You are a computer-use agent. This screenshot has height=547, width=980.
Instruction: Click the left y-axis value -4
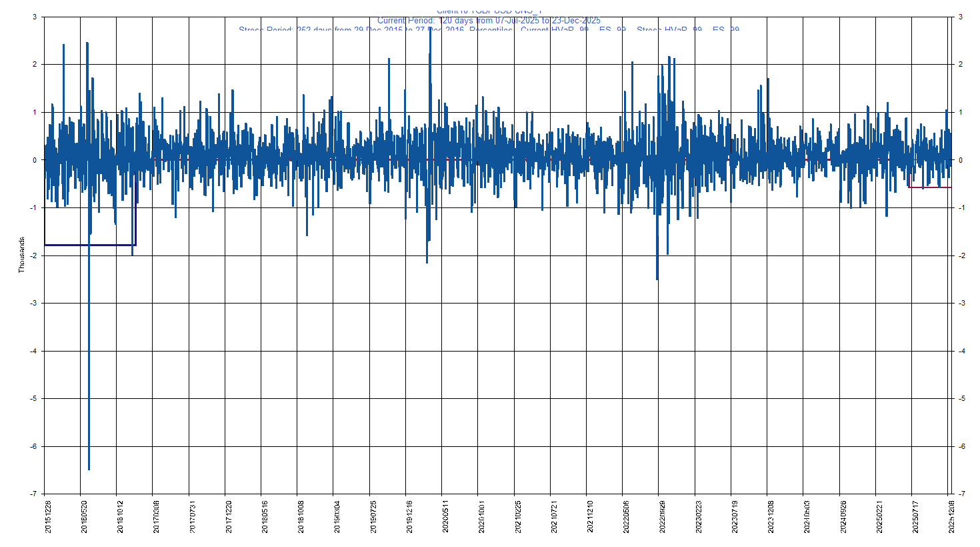click(x=33, y=351)
